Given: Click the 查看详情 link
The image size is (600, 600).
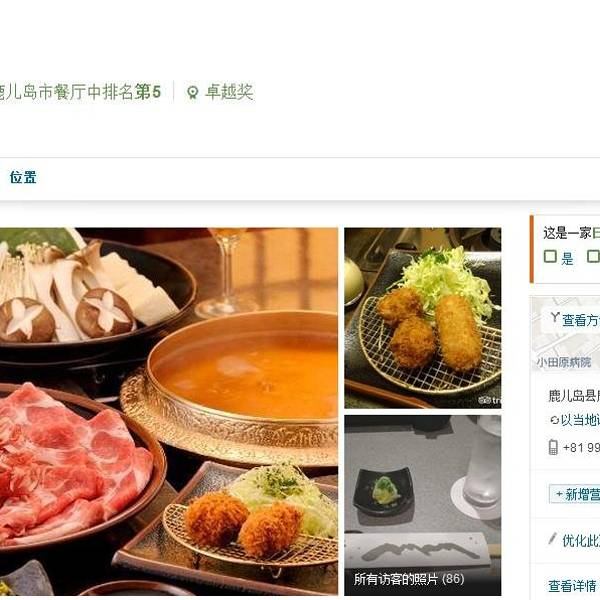Looking at the screenshot, I should pos(572,585).
